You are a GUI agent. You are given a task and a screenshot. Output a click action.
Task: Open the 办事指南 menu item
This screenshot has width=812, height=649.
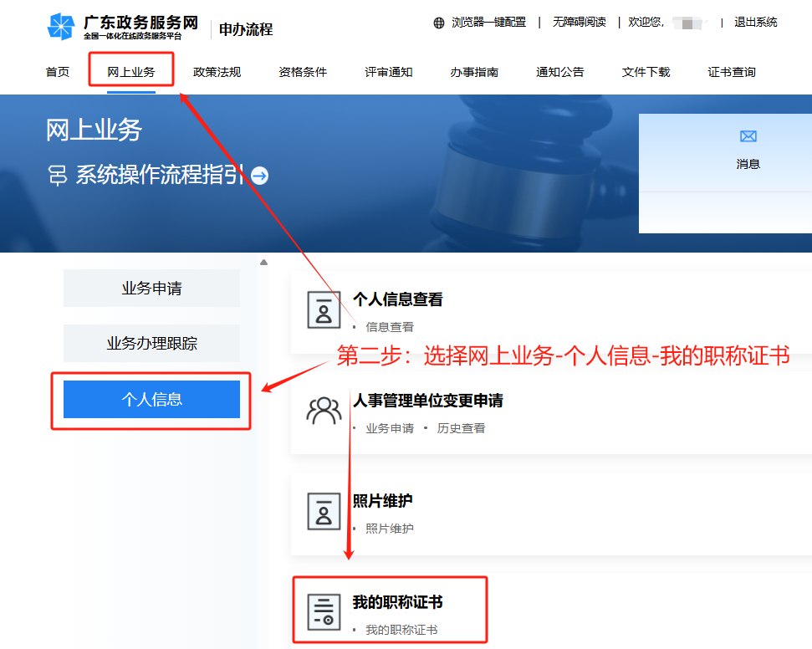(474, 72)
